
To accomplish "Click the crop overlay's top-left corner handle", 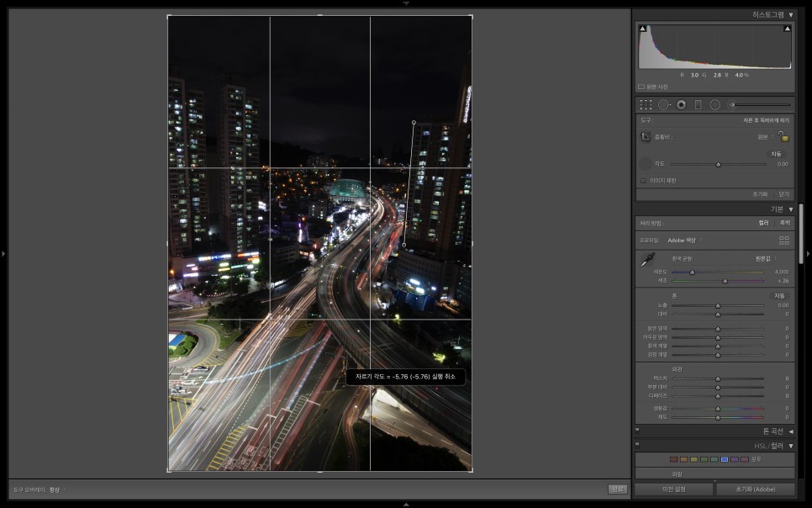I will tap(168, 17).
